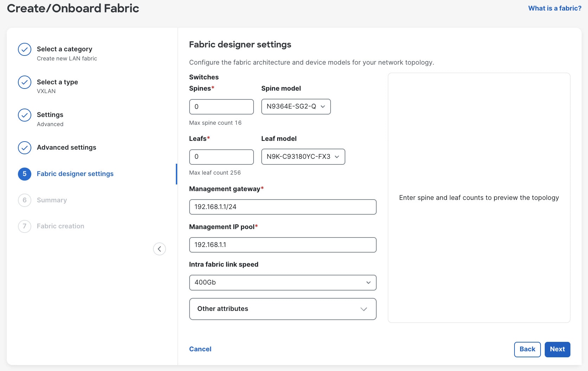The height and width of the screenshot is (371, 588).
Task: Select the Fabric designer settings step
Action: pyautogui.click(x=75, y=174)
